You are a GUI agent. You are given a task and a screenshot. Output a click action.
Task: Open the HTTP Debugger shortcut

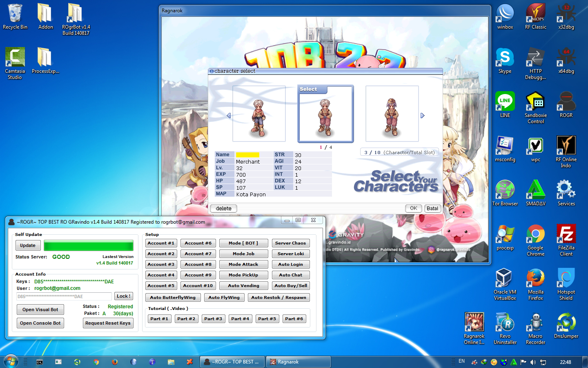click(536, 63)
